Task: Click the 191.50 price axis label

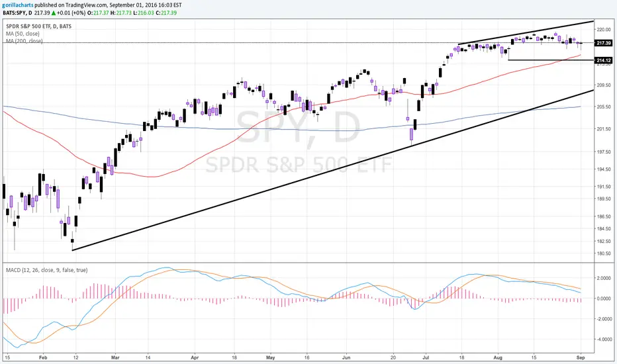Action: [604, 187]
